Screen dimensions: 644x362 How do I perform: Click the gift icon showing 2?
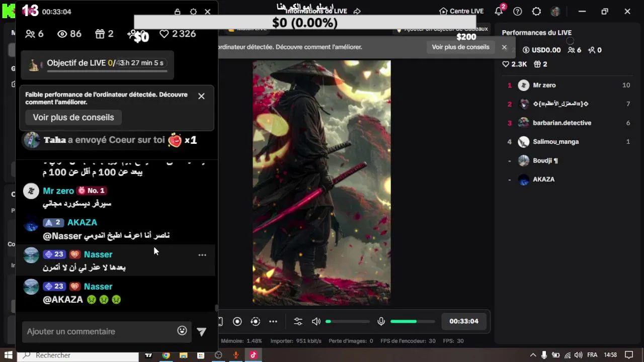[x=100, y=34]
